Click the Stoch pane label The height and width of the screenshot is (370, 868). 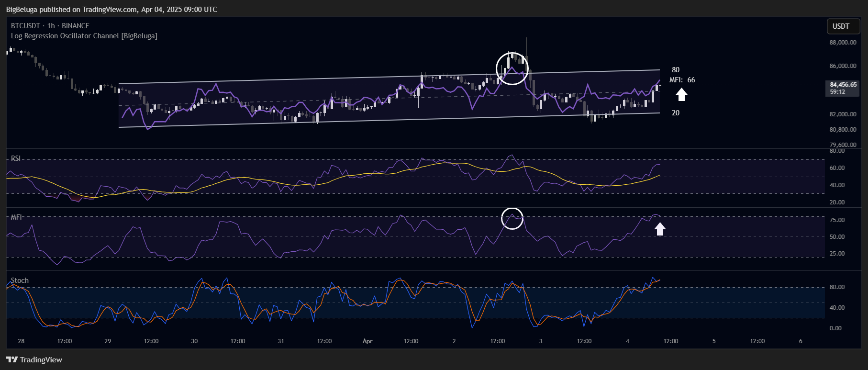point(20,280)
